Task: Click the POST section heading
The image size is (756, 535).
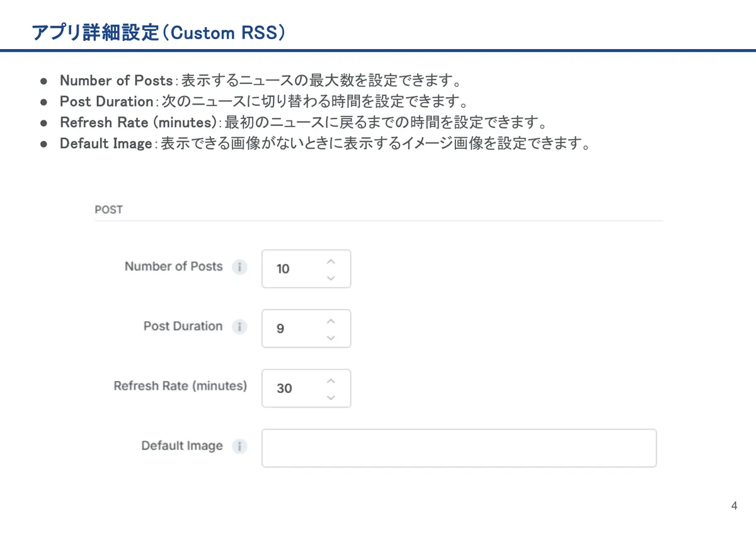Action: [108, 209]
